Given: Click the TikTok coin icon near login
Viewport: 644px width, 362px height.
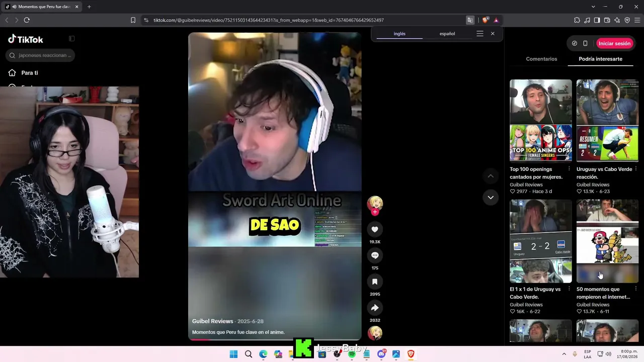Looking at the screenshot, I should point(575,43).
